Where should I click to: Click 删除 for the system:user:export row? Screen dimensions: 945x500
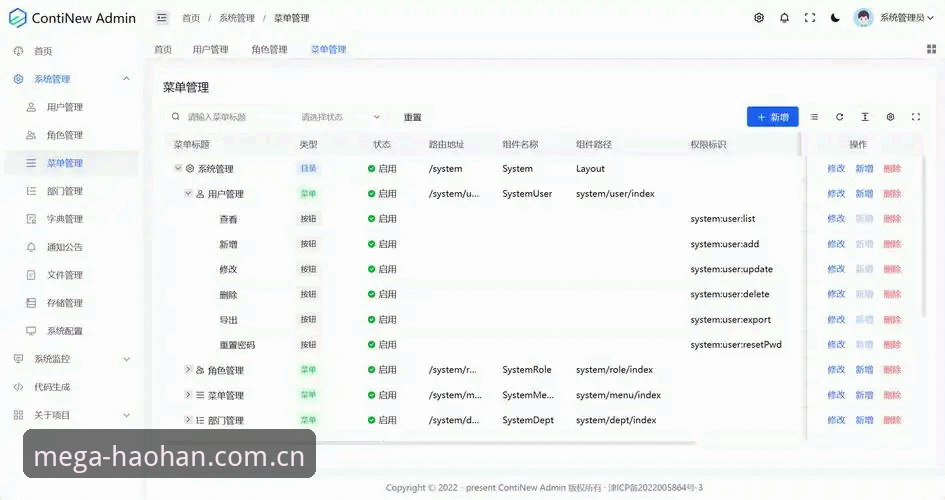click(892, 319)
